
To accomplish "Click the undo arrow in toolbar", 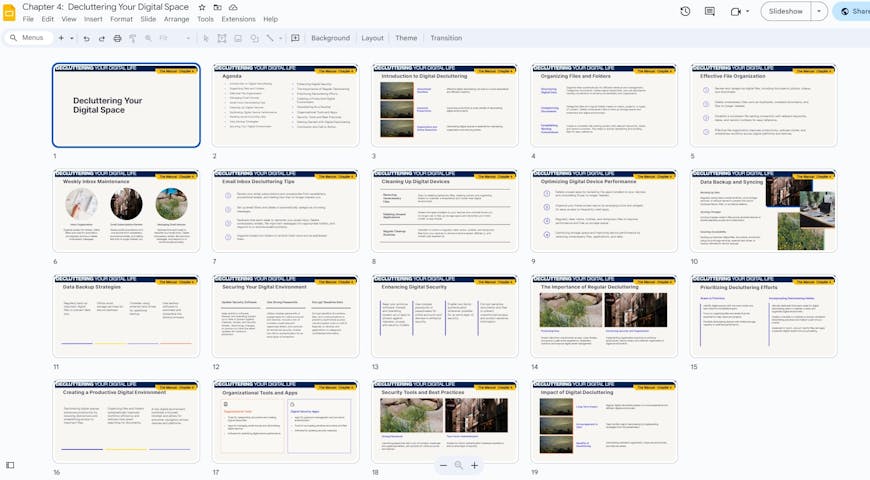I will (87, 38).
